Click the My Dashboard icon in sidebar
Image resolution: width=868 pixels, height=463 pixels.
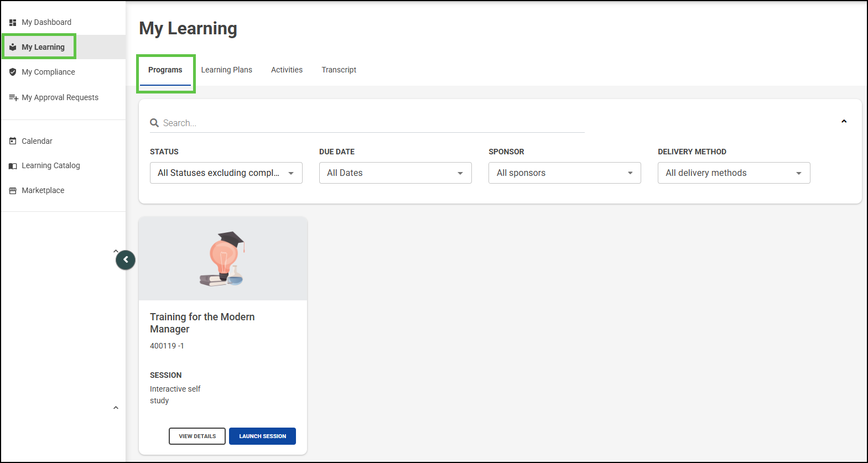[x=13, y=23]
